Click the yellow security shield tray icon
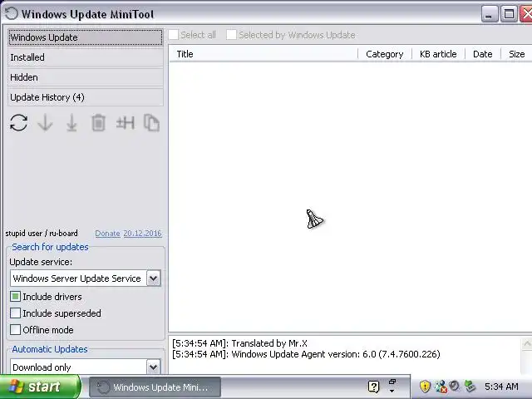 [x=425, y=387]
